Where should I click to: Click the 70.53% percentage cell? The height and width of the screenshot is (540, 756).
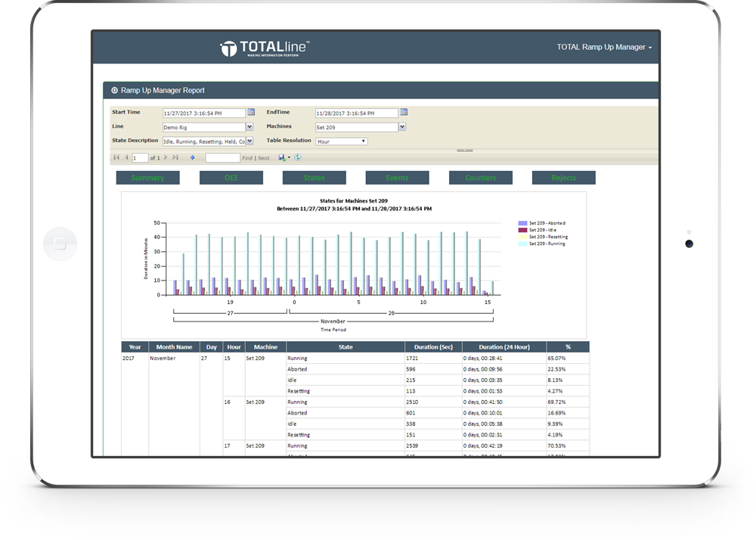pos(568,446)
